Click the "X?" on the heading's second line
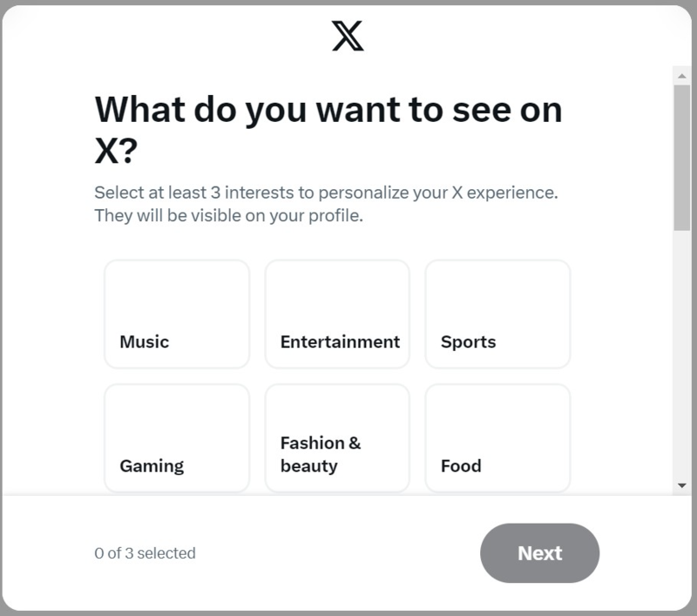Image resolution: width=697 pixels, height=616 pixels. pos(116,151)
